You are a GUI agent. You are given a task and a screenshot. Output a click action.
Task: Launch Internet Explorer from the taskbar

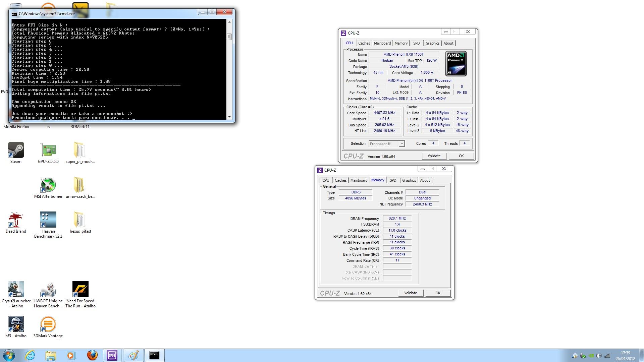pyautogui.click(x=30, y=355)
